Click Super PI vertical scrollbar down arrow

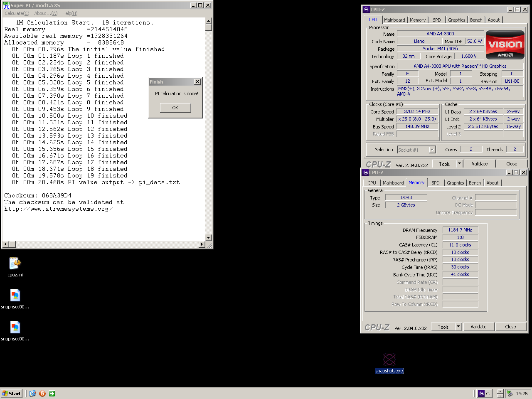click(x=209, y=238)
